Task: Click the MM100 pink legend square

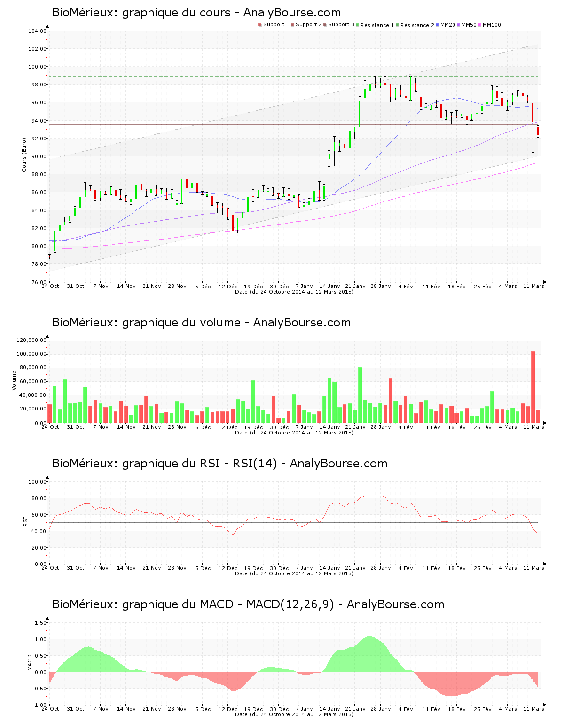Action: [480, 25]
